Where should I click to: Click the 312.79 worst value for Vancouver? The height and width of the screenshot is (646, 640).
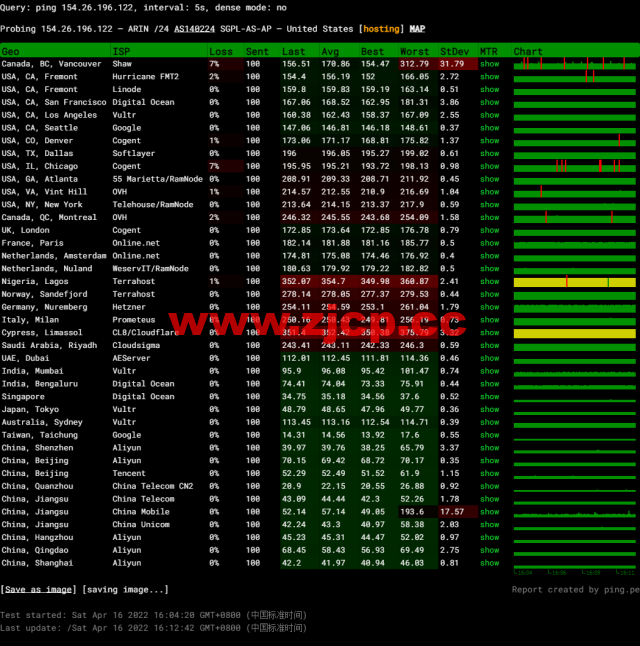(x=414, y=64)
